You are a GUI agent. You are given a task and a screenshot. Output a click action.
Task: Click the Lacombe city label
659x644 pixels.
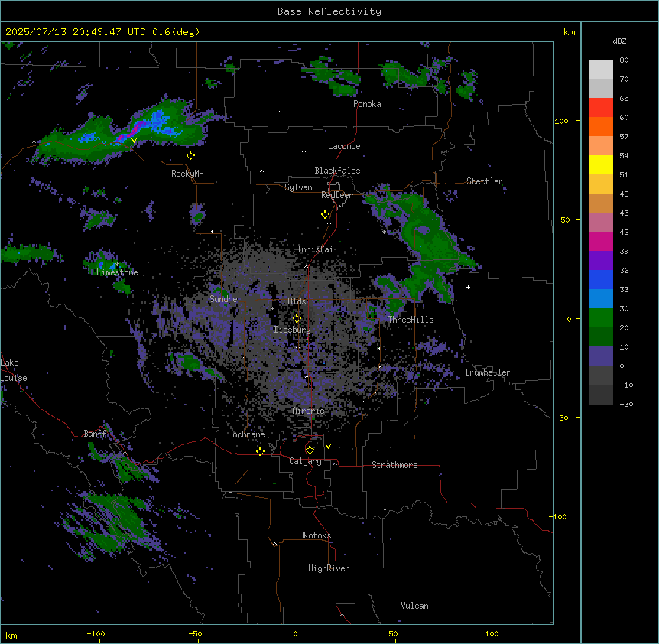[x=344, y=146]
